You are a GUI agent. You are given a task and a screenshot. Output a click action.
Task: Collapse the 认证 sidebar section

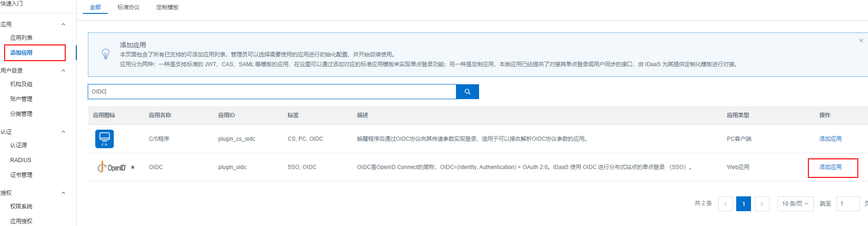63,132
